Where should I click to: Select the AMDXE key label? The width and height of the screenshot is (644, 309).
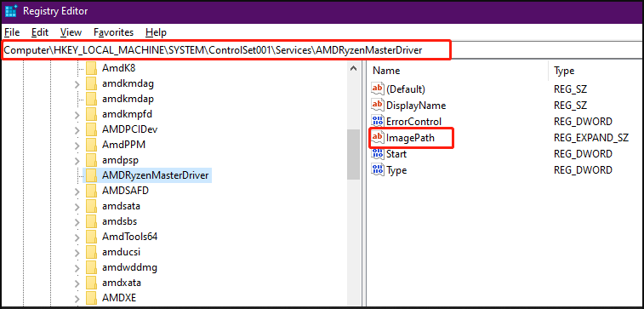pyautogui.click(x=119, y=298)
